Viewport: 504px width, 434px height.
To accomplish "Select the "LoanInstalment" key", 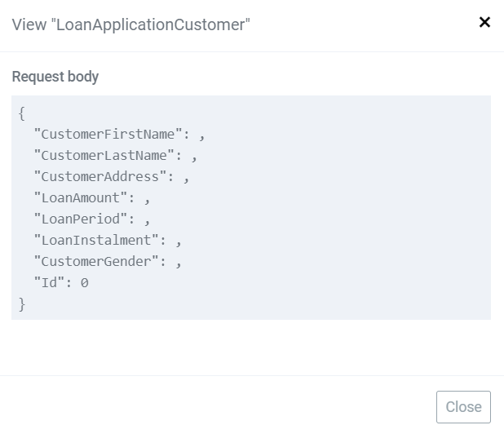I will [96, 240].
